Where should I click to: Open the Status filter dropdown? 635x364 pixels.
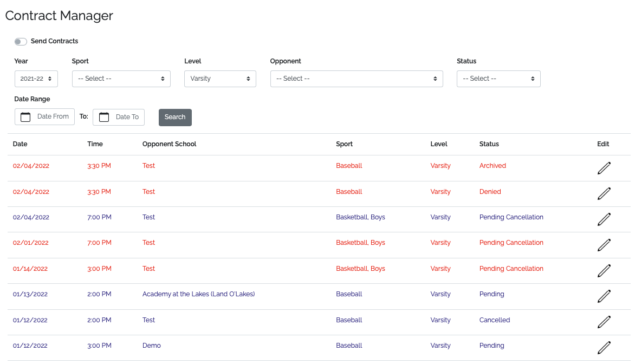pos(498,79)
